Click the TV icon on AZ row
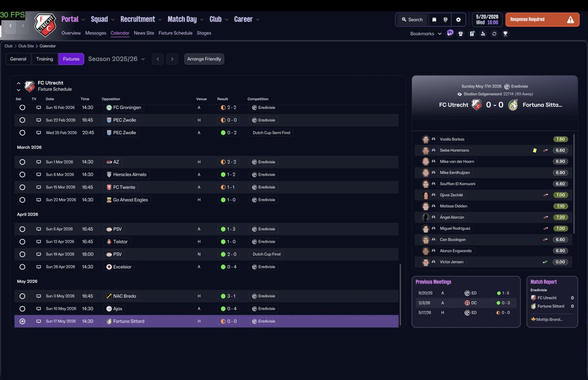 [39, 162]
